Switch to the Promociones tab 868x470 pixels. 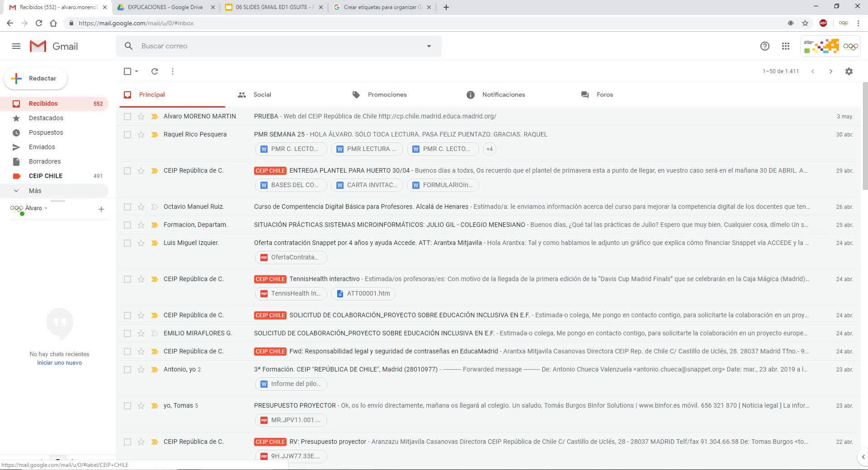[380, 95]
